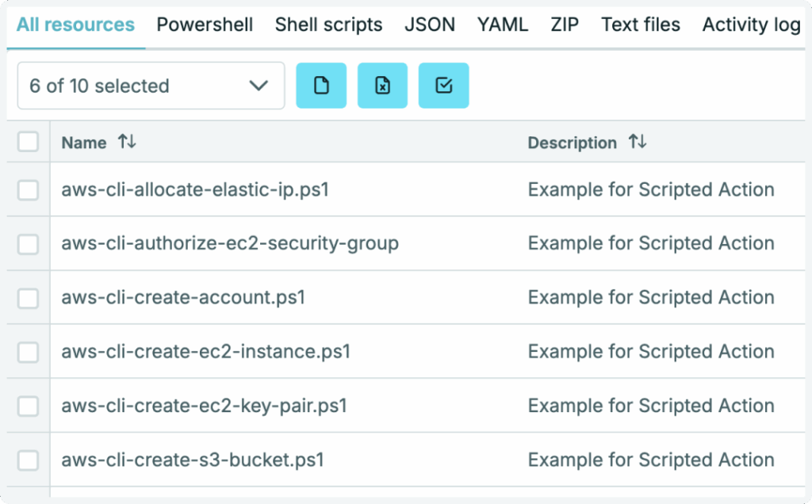Open the Activity log tab
812x504 pixels.
751,25
